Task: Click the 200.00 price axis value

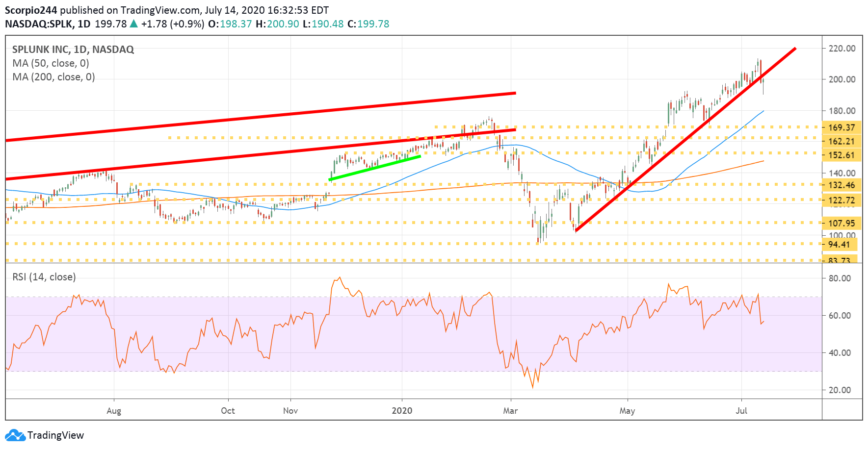Action: 842,79
